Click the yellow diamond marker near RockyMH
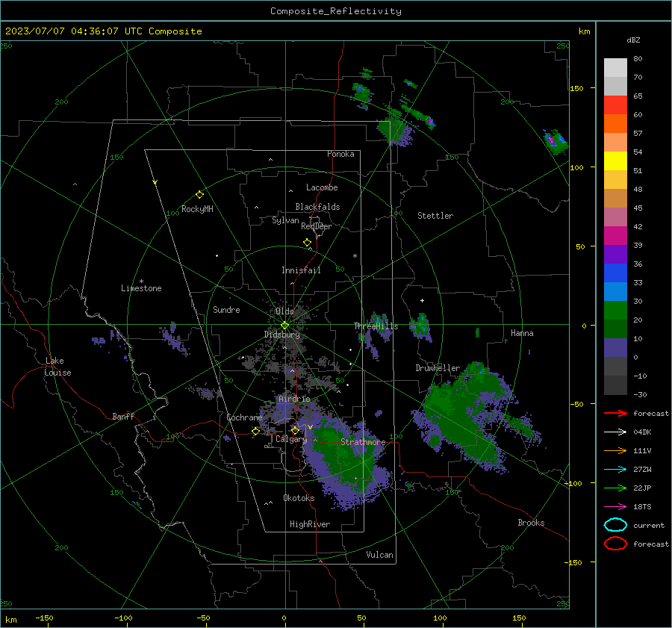 coord(199,195)
